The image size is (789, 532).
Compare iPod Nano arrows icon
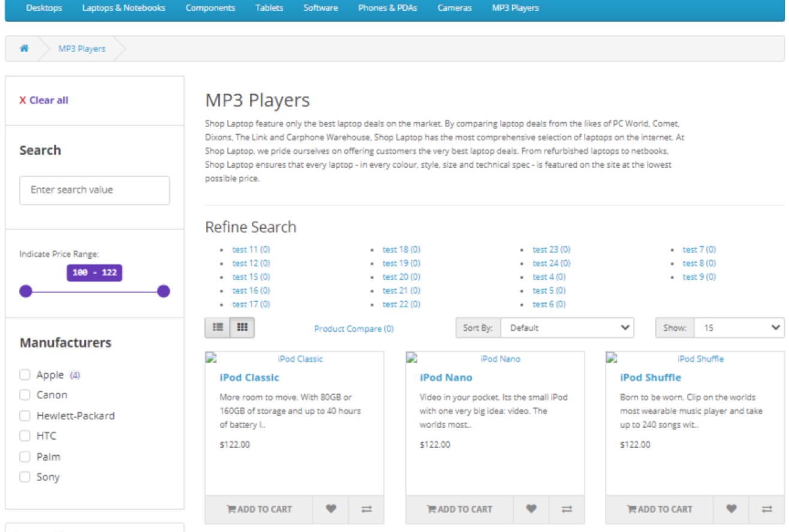coord(567,509)
